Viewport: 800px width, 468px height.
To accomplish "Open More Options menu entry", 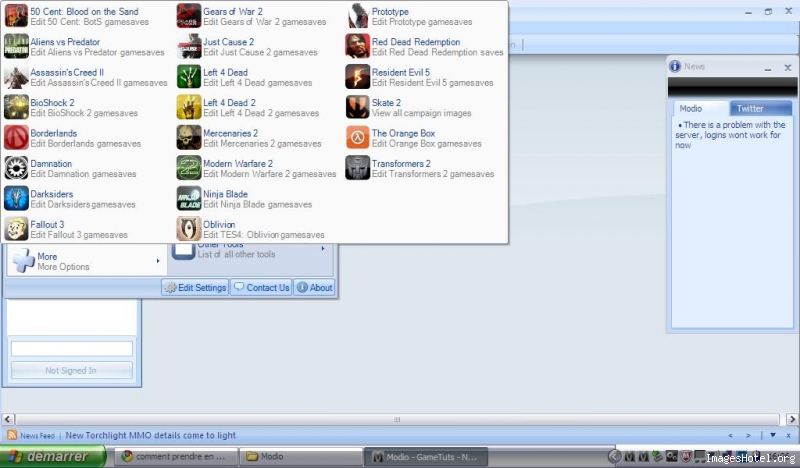I will click(86, 261).
